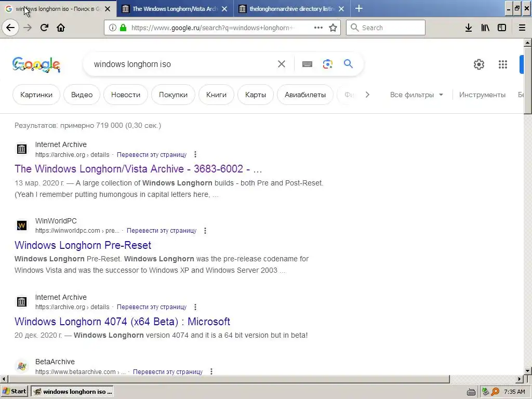Run the Google search magnifier
The width and height of the screenshot is (532, 399).
point(348,63)
